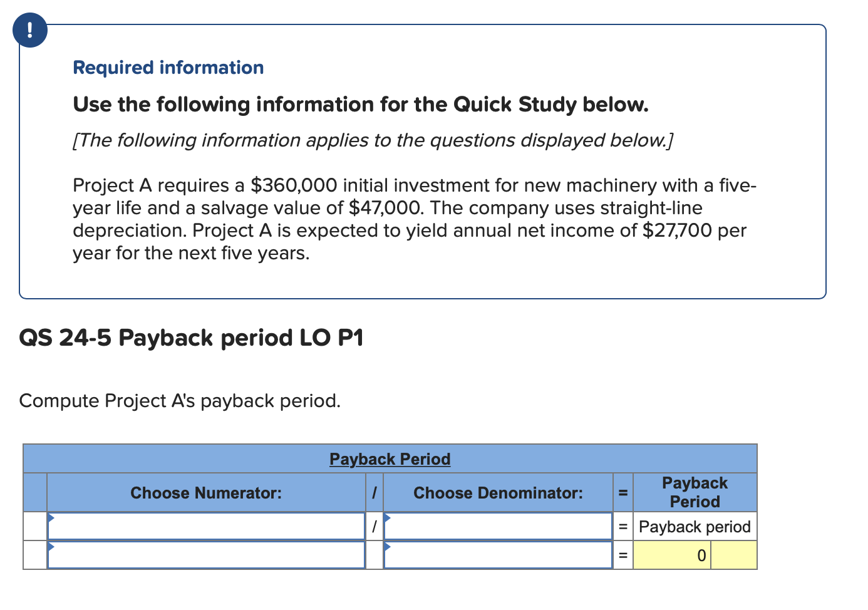Click the division slash symbol cell
868x610 pixels.
click(x=375, y=526)
